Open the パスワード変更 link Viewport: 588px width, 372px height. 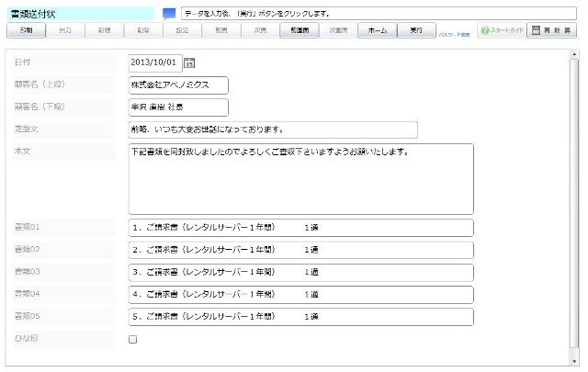pyautogui.click(x=455, y=33)
